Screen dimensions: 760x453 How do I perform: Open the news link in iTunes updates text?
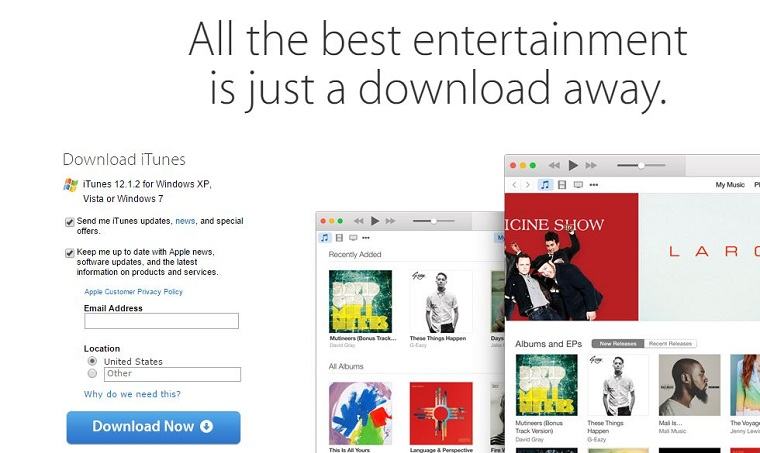(x=185, y=221)
